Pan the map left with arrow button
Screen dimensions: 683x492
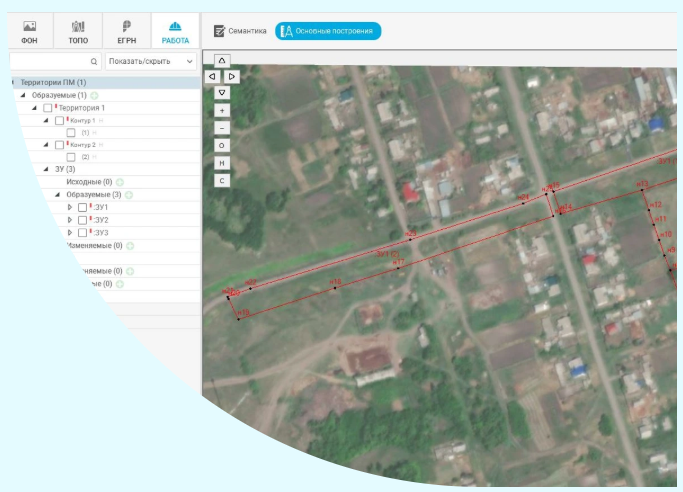pos(211,76)
